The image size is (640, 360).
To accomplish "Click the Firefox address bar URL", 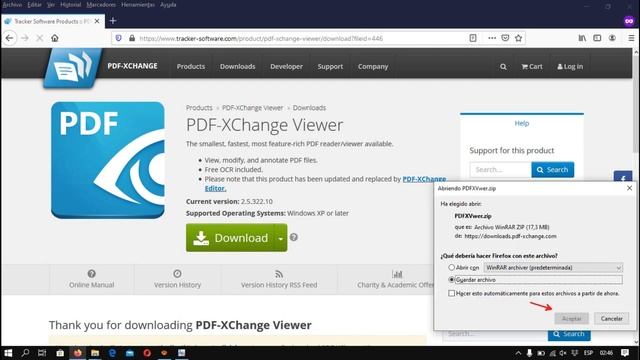I will point(261,38).
